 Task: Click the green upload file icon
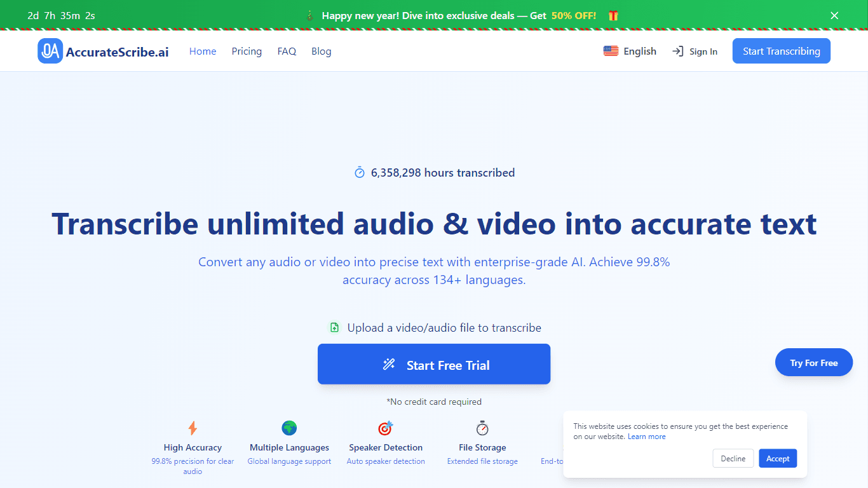click(x=334, y=328)
